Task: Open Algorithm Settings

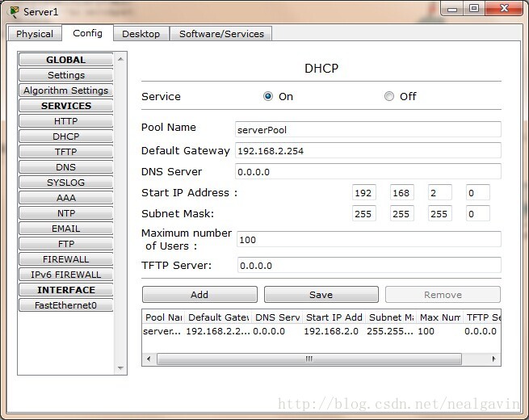Action: click(x=65, y=90)
